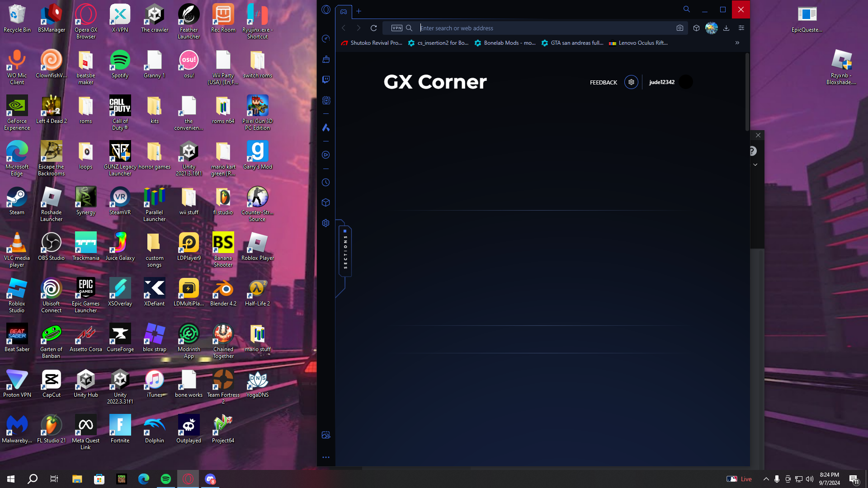The height and width of the screenshot is (488, 868).
Task: Open Bonelab Mods bookmark
Action: [505, 43]
